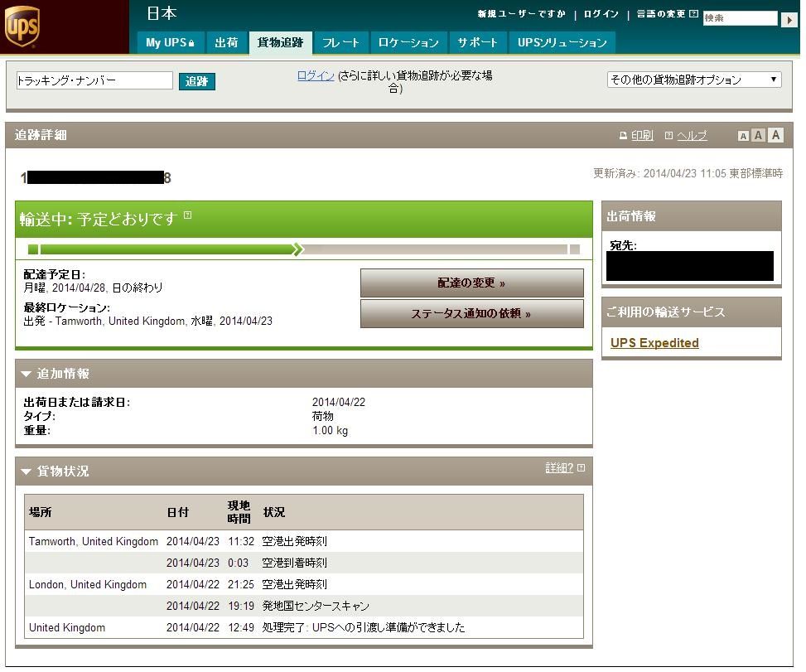Click the tracking number input field
The image size is (806, 672).
(x=94, y=80)
